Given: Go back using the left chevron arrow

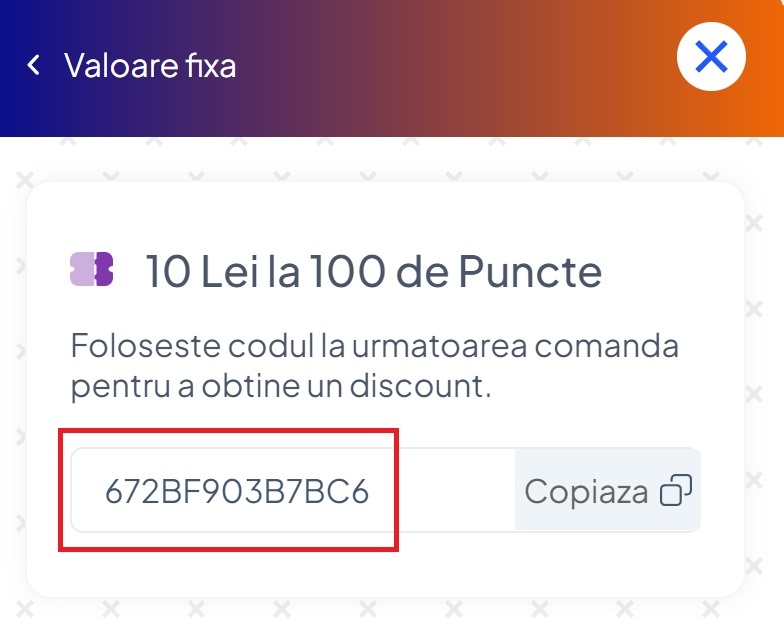Looking at the screenshot, I should (34, 65).
